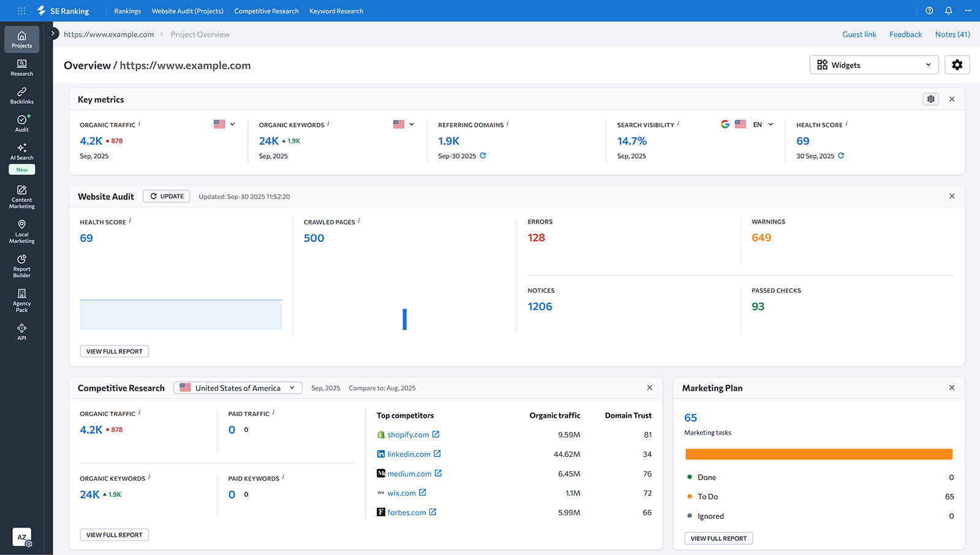This screenshot has width=980, height=555.
Task: Open the Organic Traffic country flag dropdown
Action: click(x=224, y=124)
